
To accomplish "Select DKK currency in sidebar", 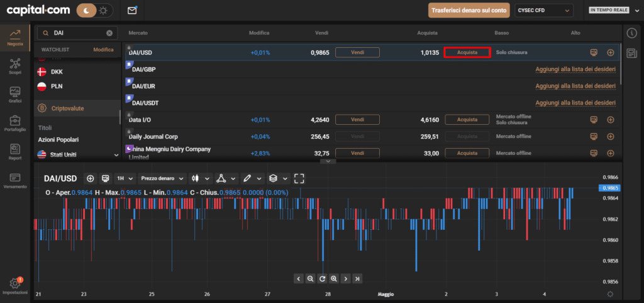I will (x=57, y=72).
